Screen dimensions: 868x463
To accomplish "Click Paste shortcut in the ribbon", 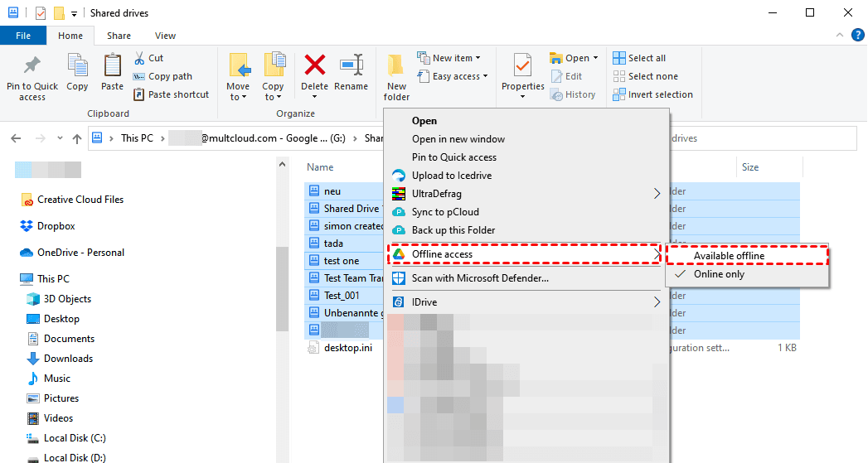I will tap(171, 94).
